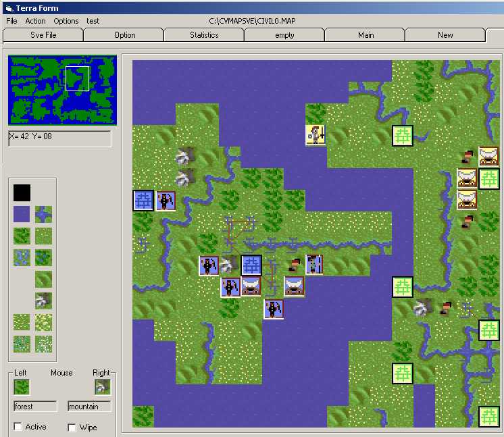The image size is (504, 437).
Task: Select the dark jungle tile in palette
Action: click(x=43, y=257)
